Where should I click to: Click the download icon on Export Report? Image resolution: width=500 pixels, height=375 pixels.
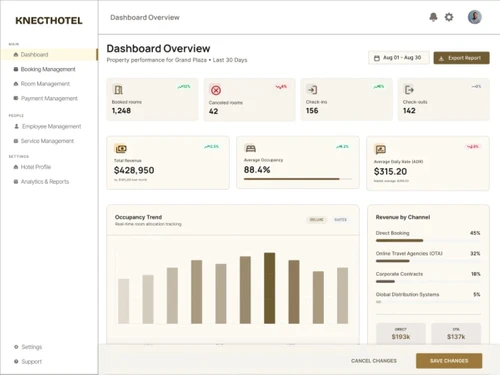441,58
